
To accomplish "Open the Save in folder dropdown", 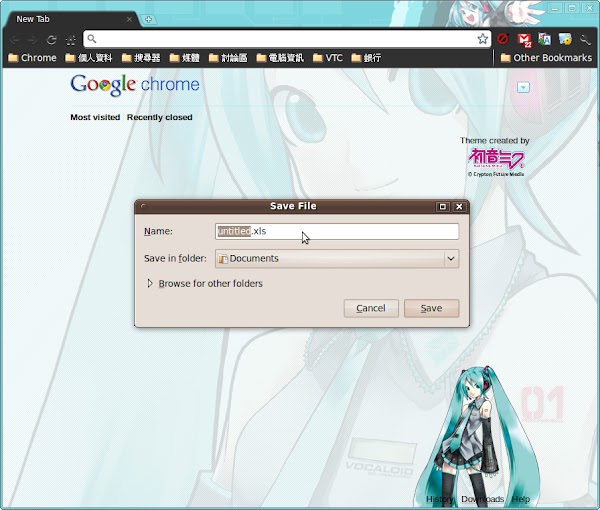I will (x=337, y=259).
